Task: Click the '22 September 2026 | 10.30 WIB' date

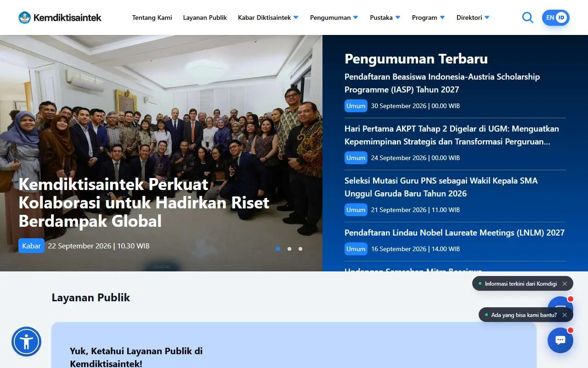Action: point(99,246)
